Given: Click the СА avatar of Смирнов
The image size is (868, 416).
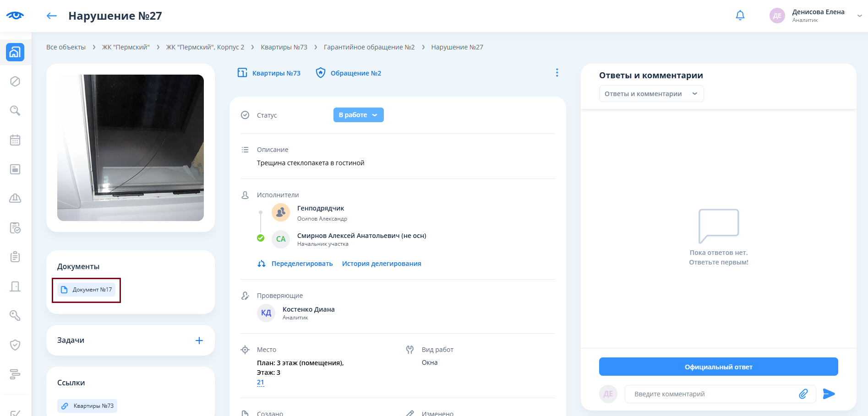Looking at the screenshot, I should [x=281, y=239].
